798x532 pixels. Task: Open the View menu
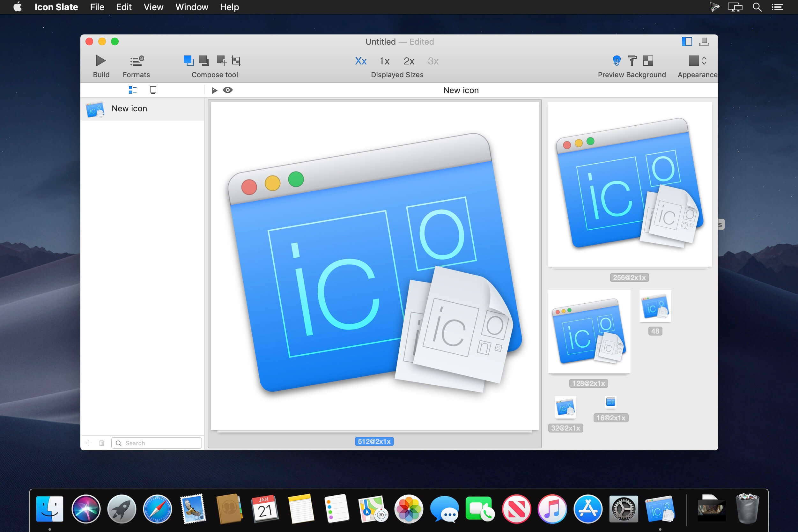click(153, 7)
